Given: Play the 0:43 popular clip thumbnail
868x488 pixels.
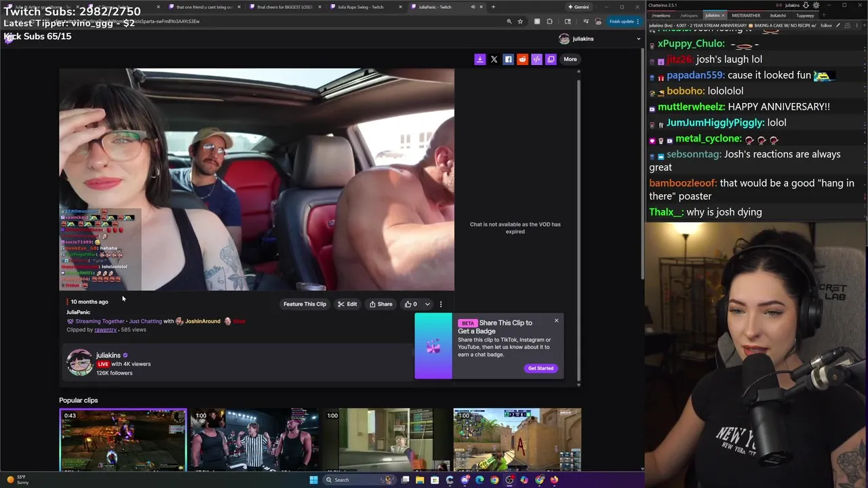Looking at the screenshot, I should [123, 440].
